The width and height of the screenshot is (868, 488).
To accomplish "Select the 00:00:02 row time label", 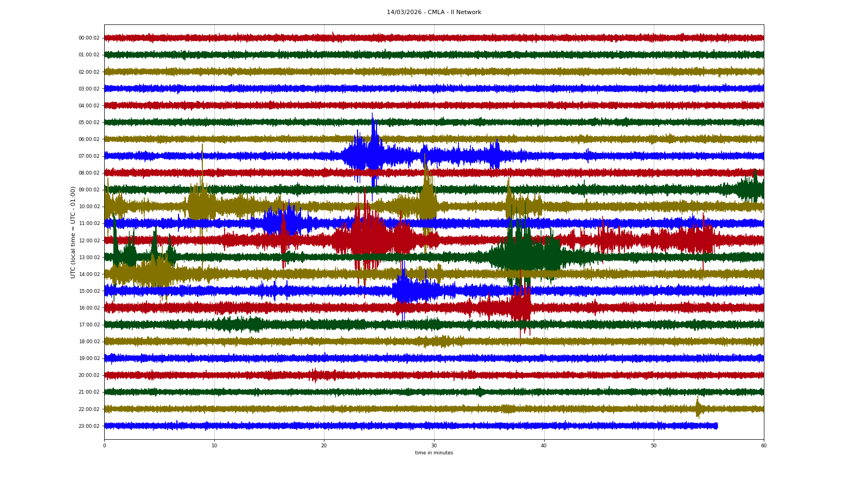I will point(89,38).
